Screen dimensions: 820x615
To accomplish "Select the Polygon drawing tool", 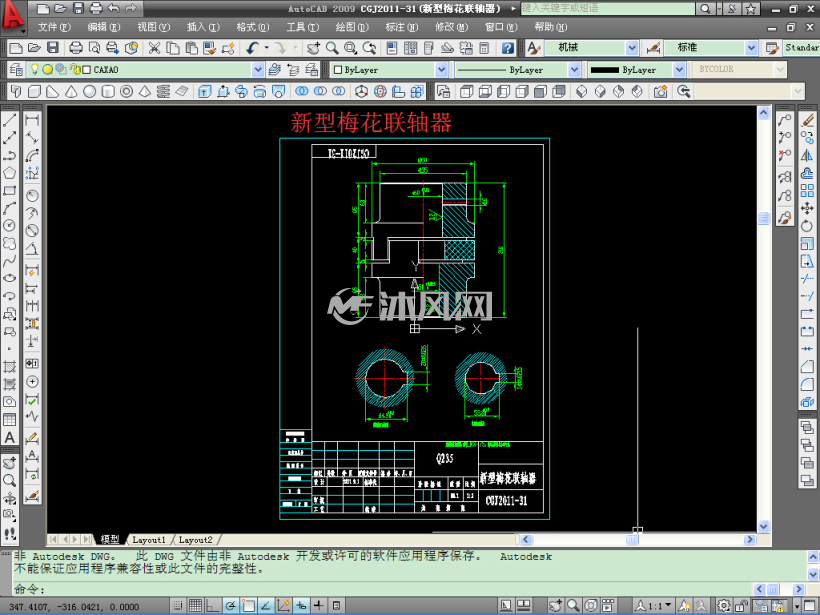I will 9,173.
